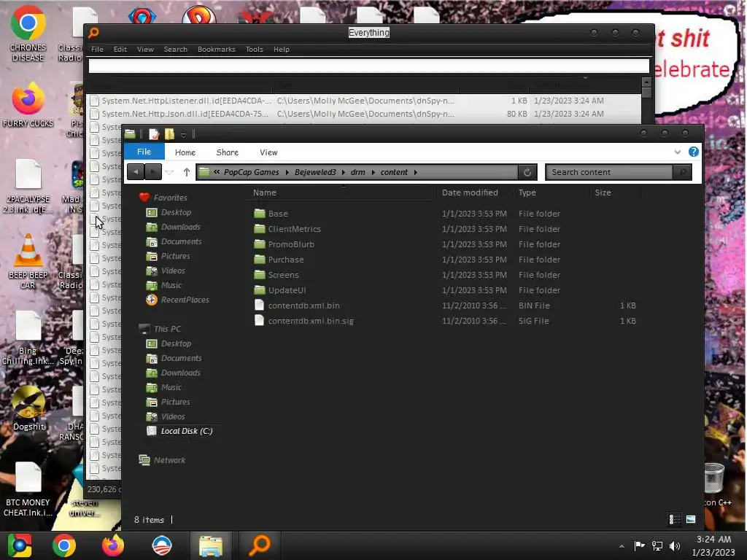Screen dimensions: 747x560
Task: Open Desktop under Favorites
Action: coord(176,212)
